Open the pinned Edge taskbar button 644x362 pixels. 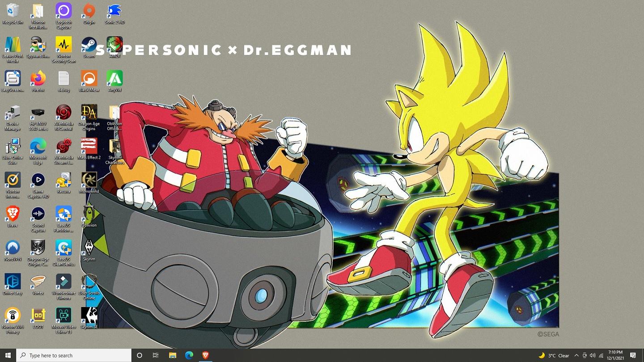point(189,355)
